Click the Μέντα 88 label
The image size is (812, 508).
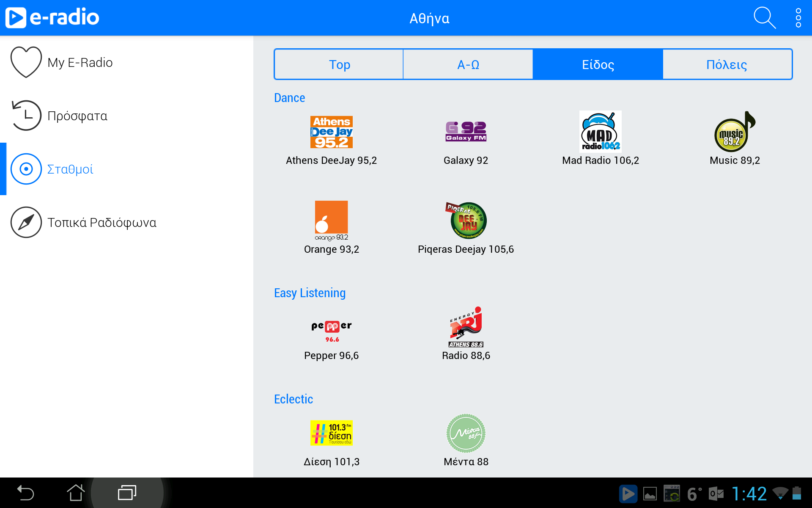(466, 462)
